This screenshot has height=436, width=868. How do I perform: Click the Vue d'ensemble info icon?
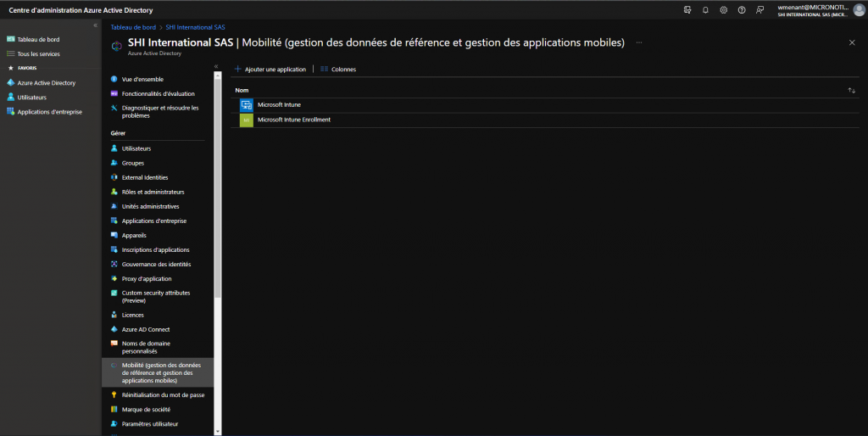(x=114, y=79)
